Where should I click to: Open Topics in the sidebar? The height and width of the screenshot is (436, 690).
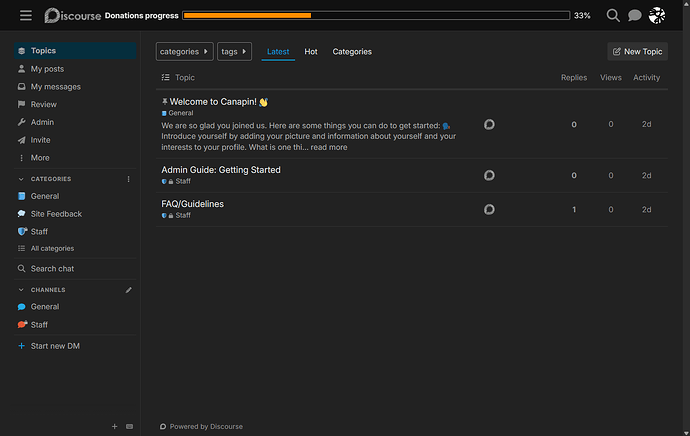(x=75, y=51)
